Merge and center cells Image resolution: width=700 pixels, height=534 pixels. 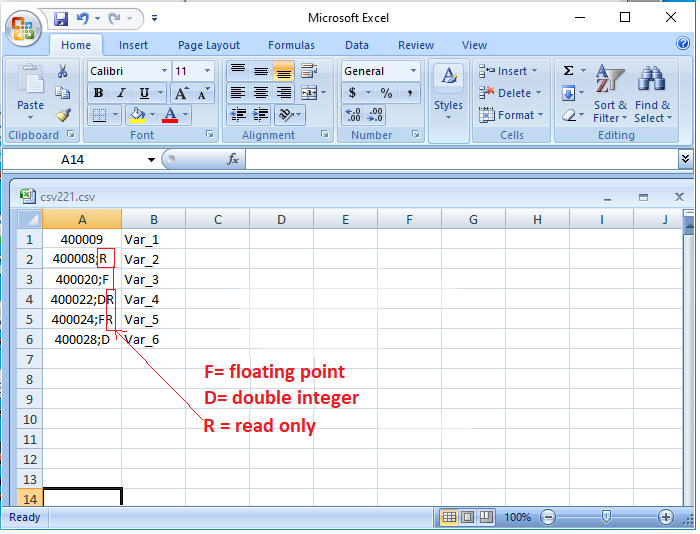tap(309, 93)
